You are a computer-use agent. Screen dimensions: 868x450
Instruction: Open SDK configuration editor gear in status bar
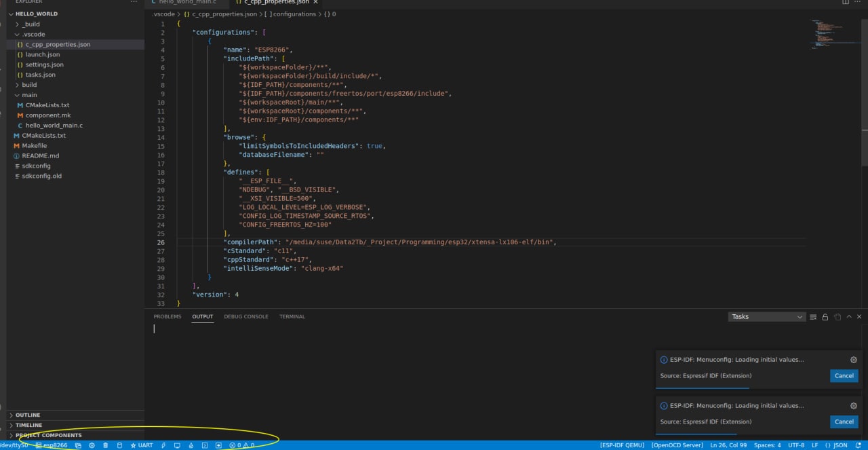point(92,445)
